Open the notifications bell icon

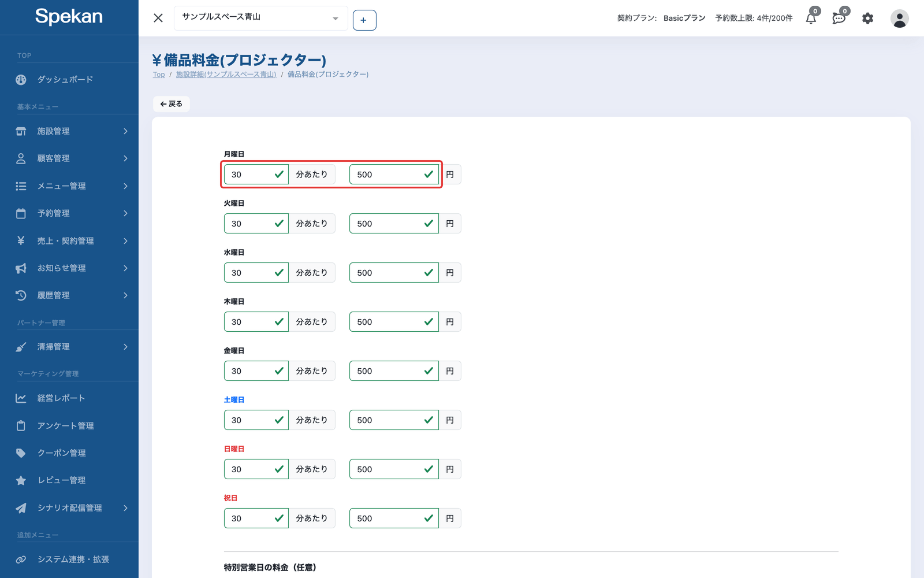point(811,18)
